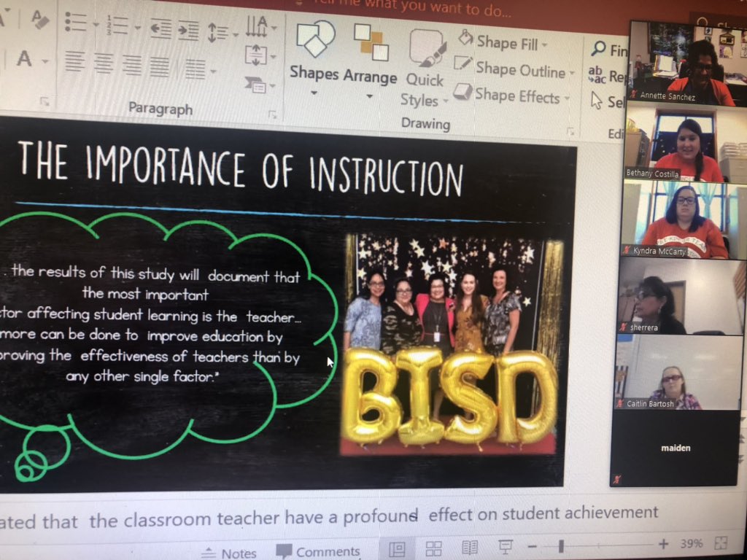Click the Fit slide to window icon
This screenshot has width=747, height=560.
(721, 542)
